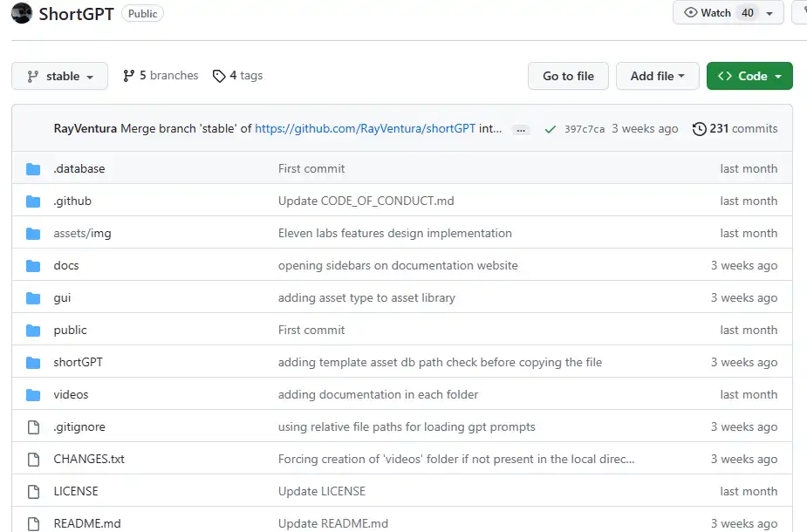Click the repository owner avatar
This screenshot has width=807, height=532.
(x=22, y=13)
